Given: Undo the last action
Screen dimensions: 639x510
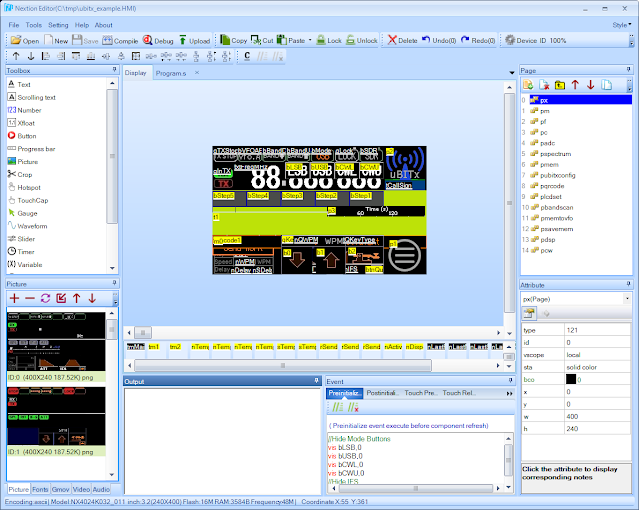Looking at the screenshot, I should 439,40.
